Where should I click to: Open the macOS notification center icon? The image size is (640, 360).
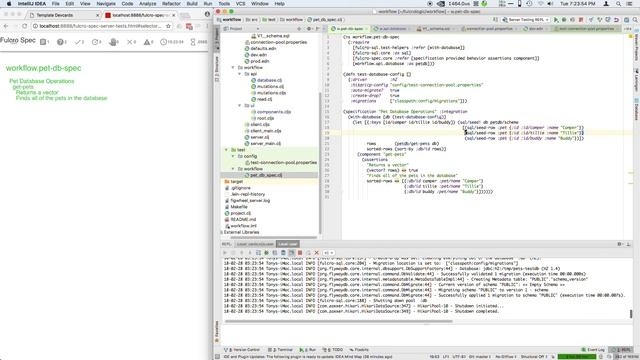(x=630, y=4)
